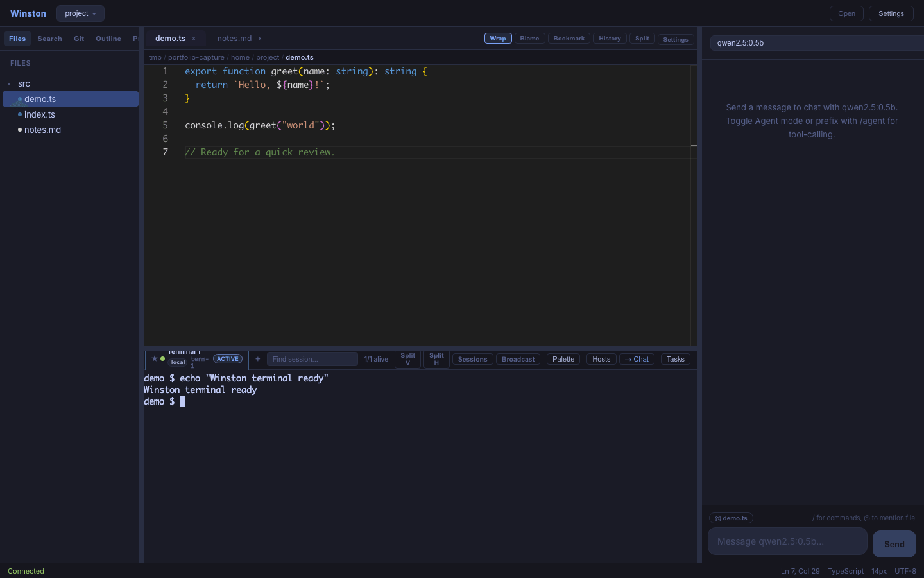
Task: Open the terminal Palette
Action: pyautogui.click(x=563, y=359)
